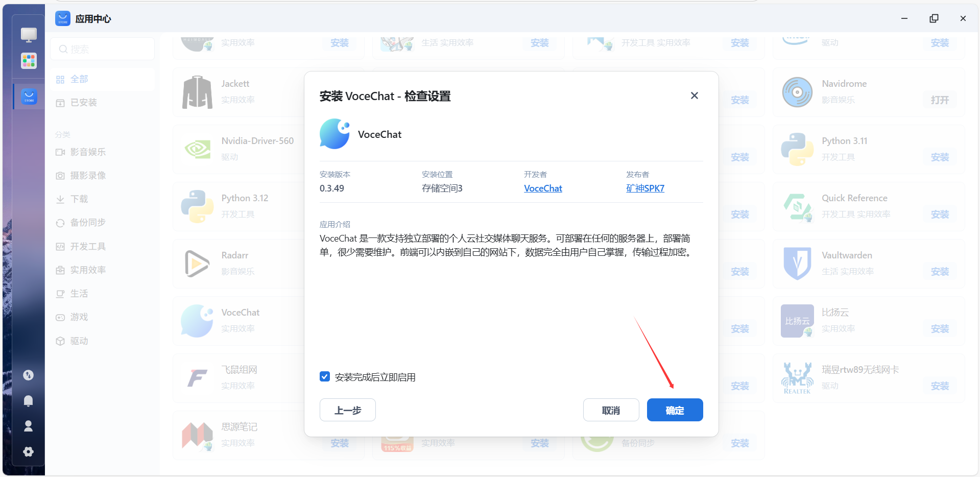Restore down the 应用中心 window

coord(934,18)
